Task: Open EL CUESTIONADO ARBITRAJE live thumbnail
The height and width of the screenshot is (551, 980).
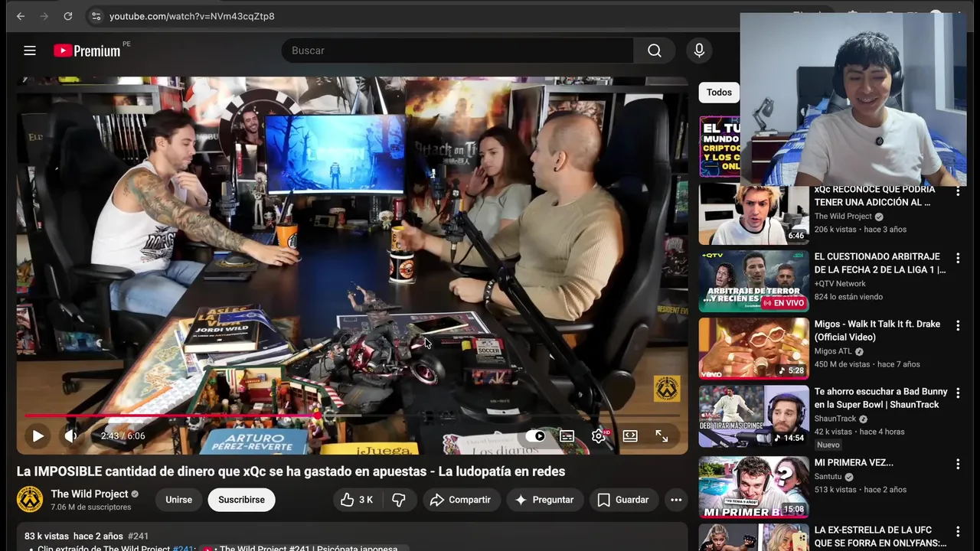Action: (x=753, y=281)
